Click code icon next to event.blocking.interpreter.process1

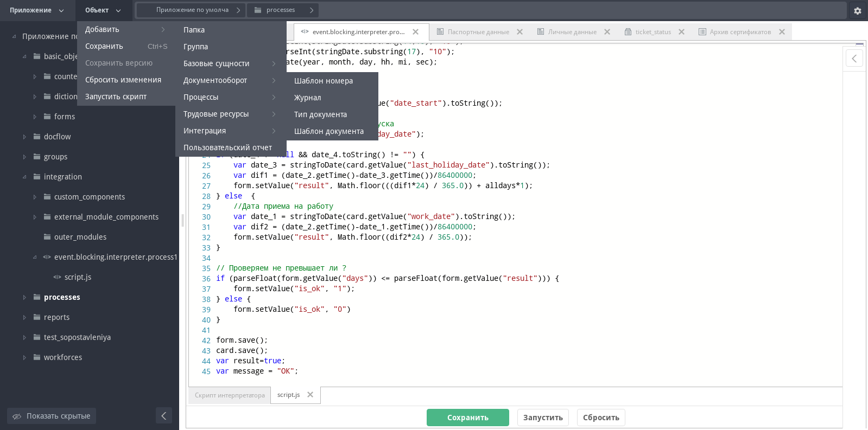(x=47, y=257)
